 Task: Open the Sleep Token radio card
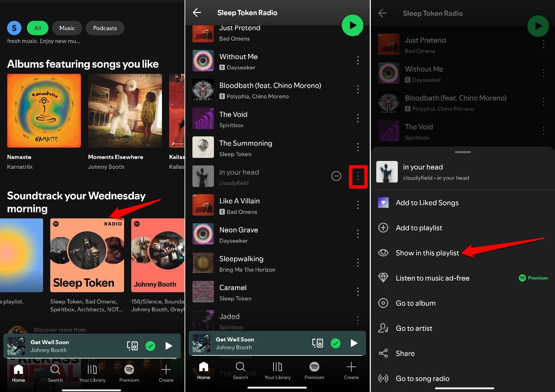pyautogui.click(x=87, y=255)
